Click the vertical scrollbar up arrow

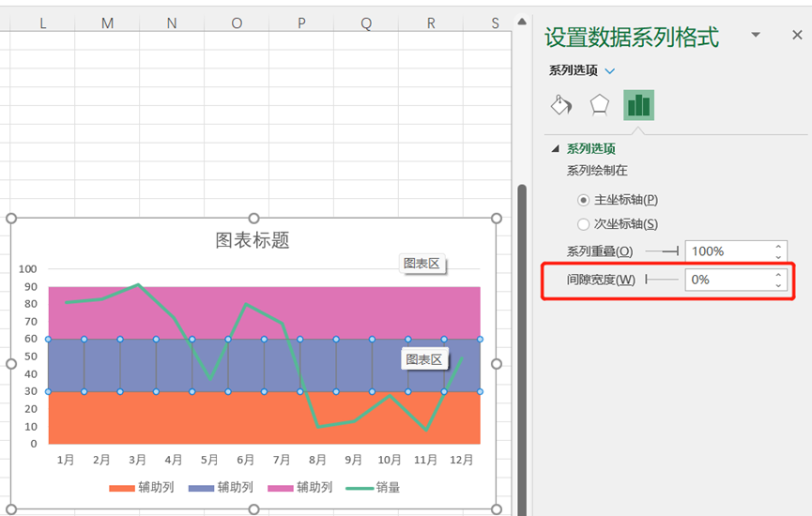click(x=522, y=22)
